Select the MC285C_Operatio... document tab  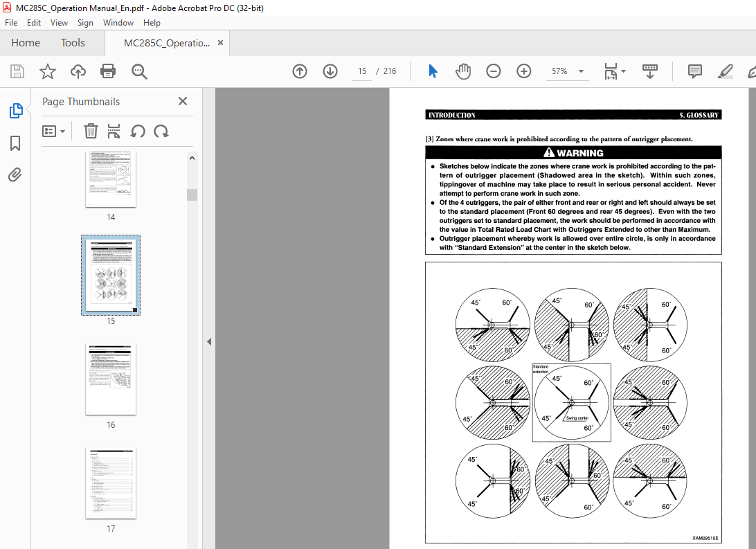[166, 43]
